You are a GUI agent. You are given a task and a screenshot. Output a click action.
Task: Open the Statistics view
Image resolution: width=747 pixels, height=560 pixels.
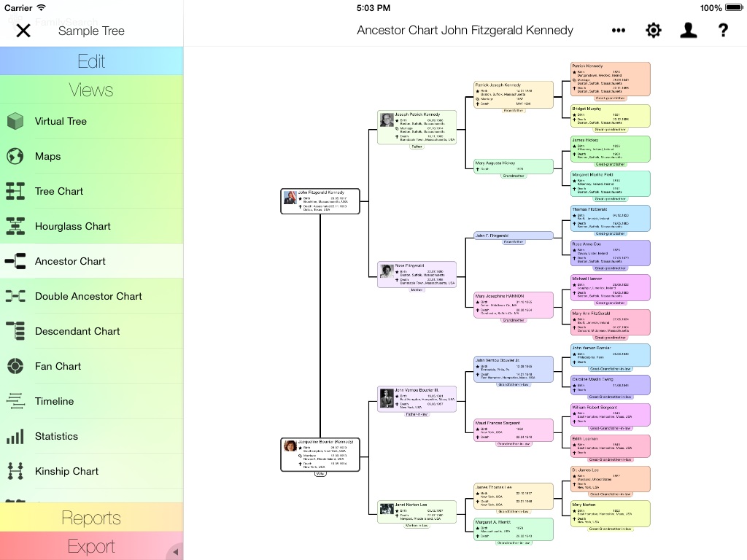pyautogui.click(x=91, y=436)
